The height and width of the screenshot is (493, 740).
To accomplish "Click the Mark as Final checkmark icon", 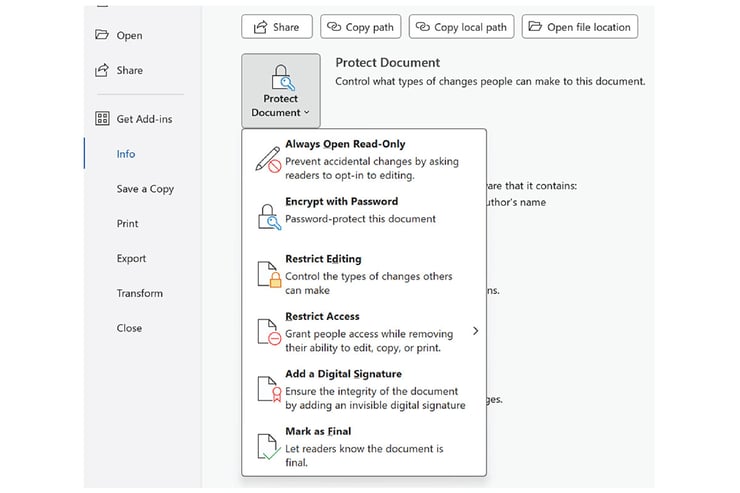I will 267,446.
